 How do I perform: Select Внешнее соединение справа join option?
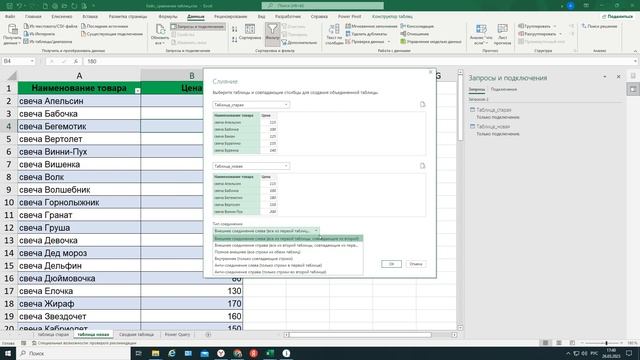pos(287,245)
